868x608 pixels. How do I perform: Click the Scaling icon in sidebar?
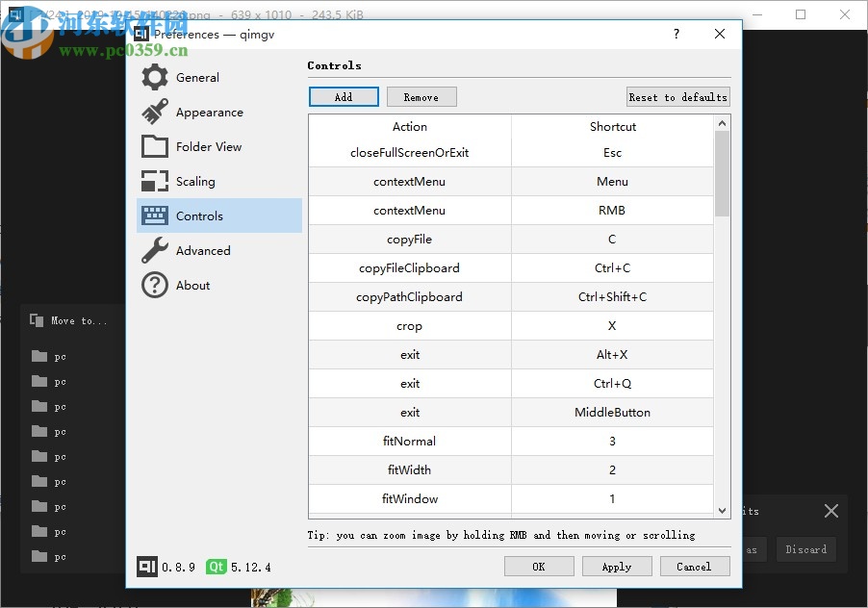154,181
